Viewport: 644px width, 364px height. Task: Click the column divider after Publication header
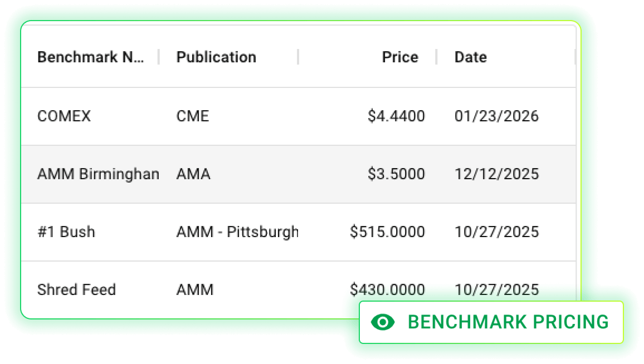298,57
